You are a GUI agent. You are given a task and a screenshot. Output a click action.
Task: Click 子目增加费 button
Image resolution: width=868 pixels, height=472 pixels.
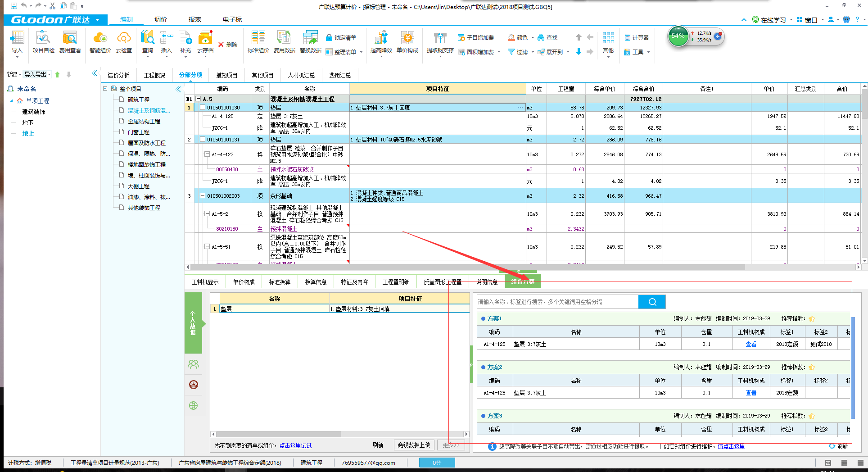[476, 38]
